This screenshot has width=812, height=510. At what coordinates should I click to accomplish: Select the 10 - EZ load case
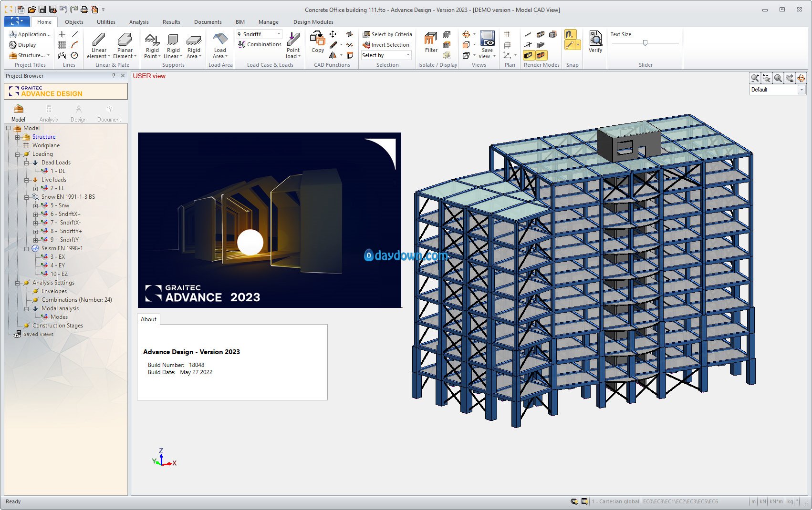pyautogui.click(x=59, y=274)
